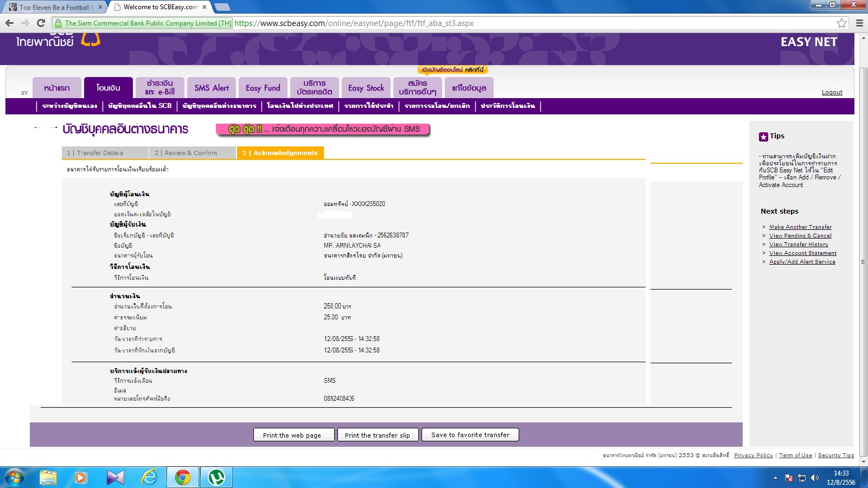The height and width of the screenshot is (488, 868).
Task: Go to the SMS Alert tab
Action: [x=212, y=88]
